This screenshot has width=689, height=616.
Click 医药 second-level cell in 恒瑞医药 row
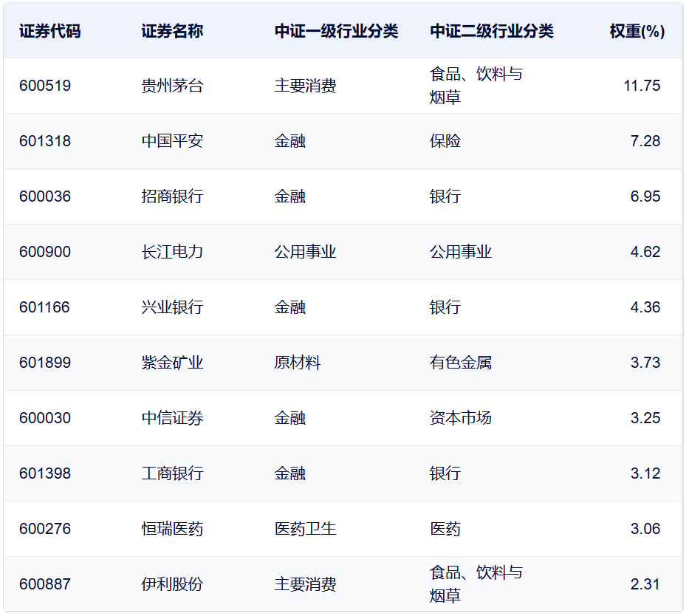coord(445,529)
